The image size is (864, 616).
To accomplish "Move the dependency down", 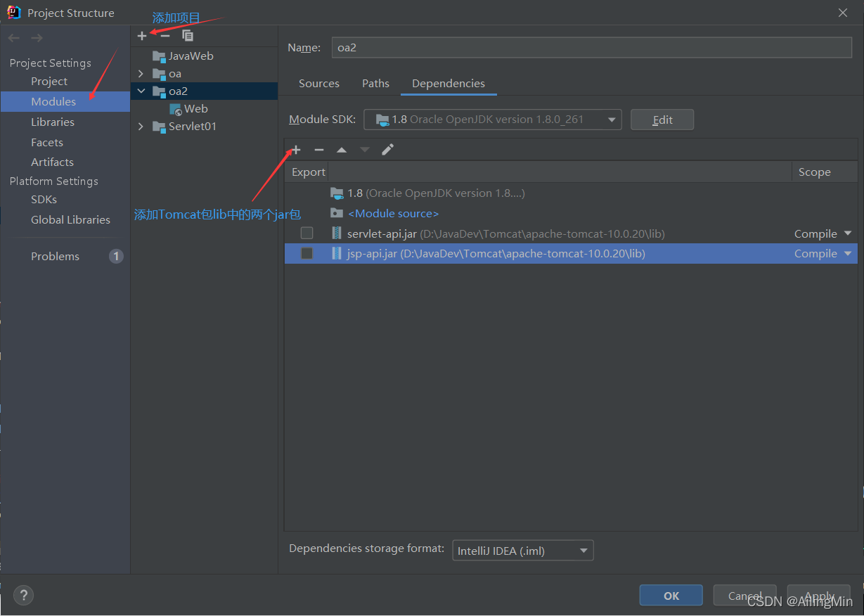I will pos(364,150).
